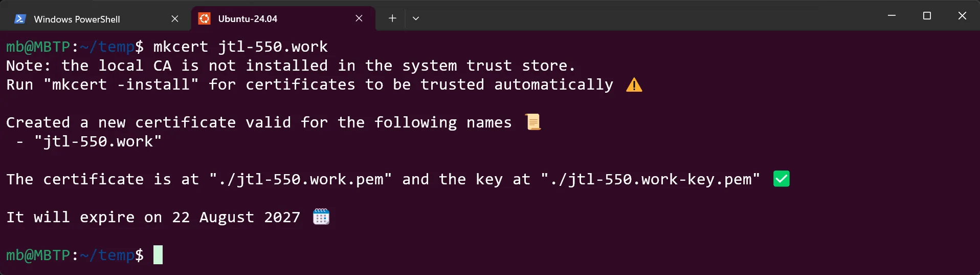The width and height of the screenshot is (980, 275).
Task: Click the '22 August 2027' expiry date text
Action: (x=236, y=217)
